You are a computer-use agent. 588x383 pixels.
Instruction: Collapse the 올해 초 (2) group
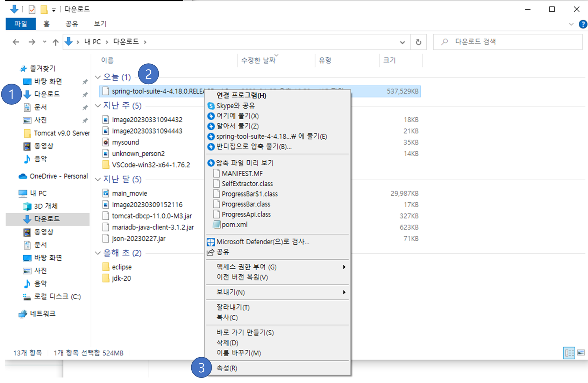(98, 253)
